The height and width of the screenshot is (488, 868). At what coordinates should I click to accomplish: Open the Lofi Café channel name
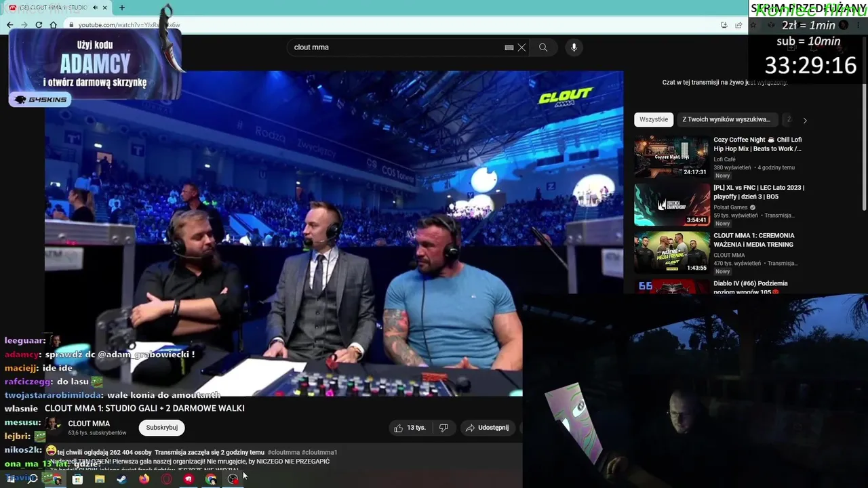click(724, 160)
